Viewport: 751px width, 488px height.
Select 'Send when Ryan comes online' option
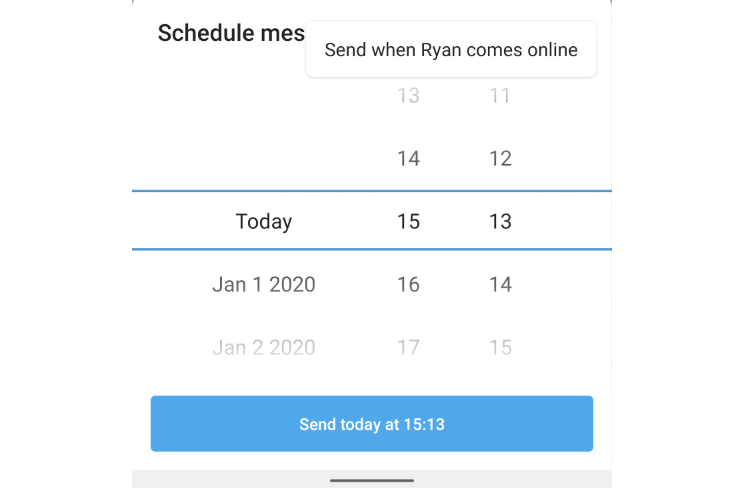[451, 49]
